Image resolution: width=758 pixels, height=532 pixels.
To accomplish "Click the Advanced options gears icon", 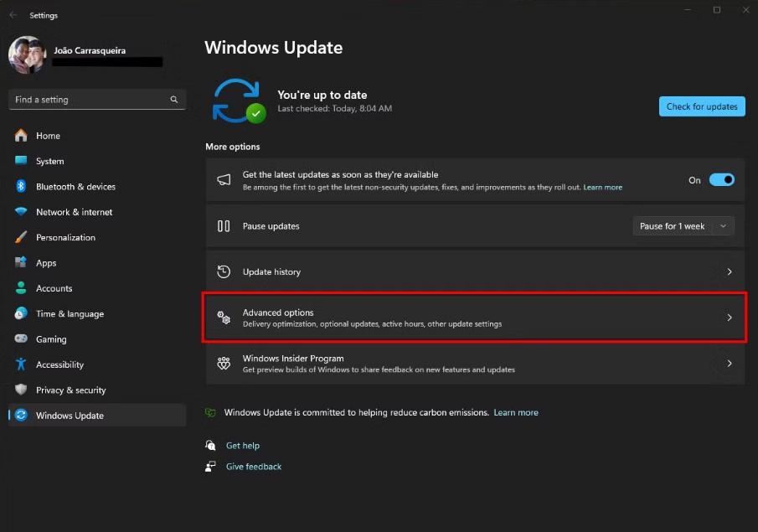I will [224, 318].
